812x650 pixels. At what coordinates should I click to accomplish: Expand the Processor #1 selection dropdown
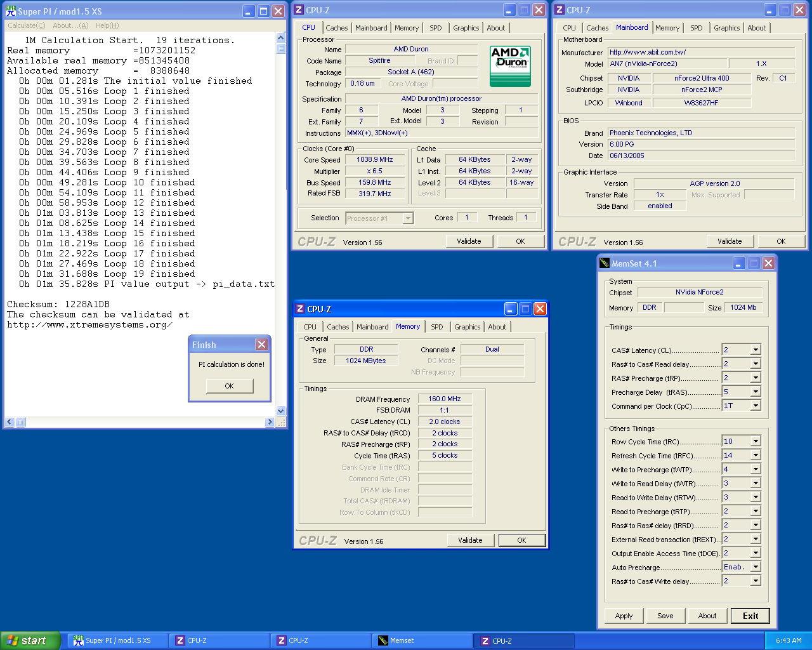point(408,218)
